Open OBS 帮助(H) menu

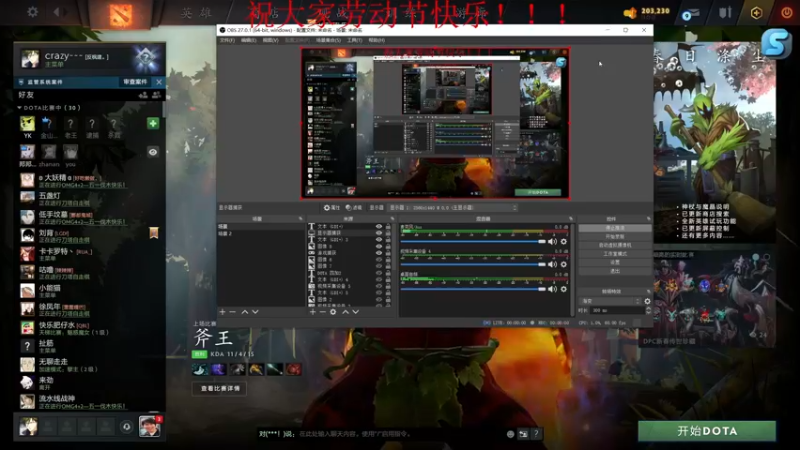tap(377, 40)
